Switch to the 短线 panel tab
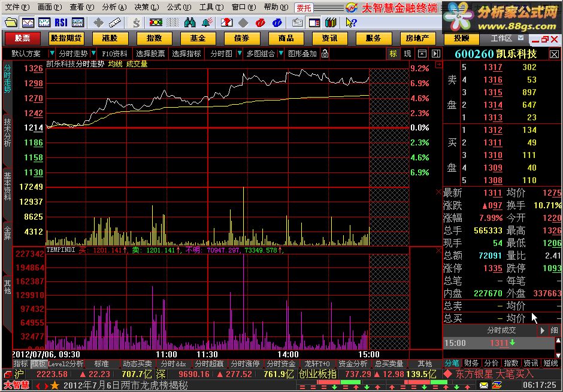563x392 pixels. pyautogui.click(x=551, y=363)
